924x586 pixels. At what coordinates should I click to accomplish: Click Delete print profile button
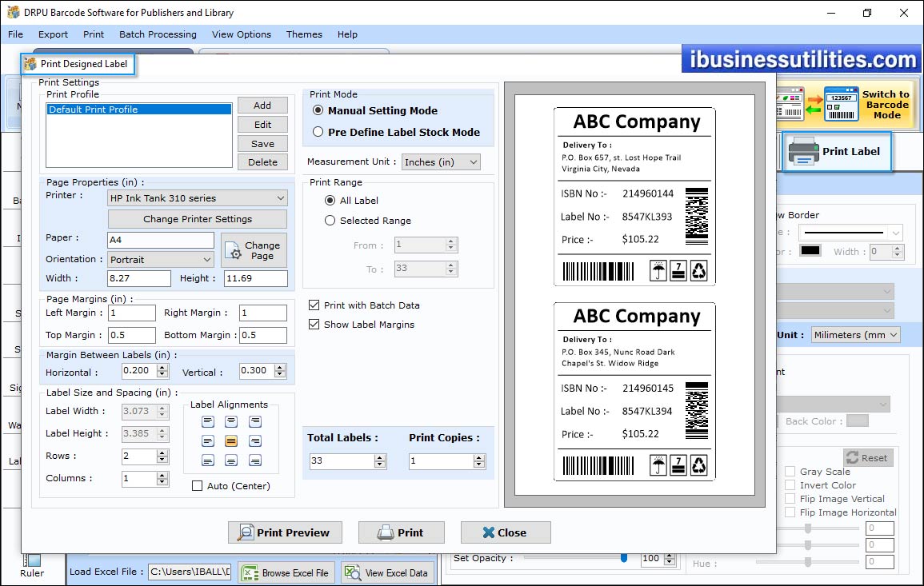pyautogui.click(x=263, y=162)
